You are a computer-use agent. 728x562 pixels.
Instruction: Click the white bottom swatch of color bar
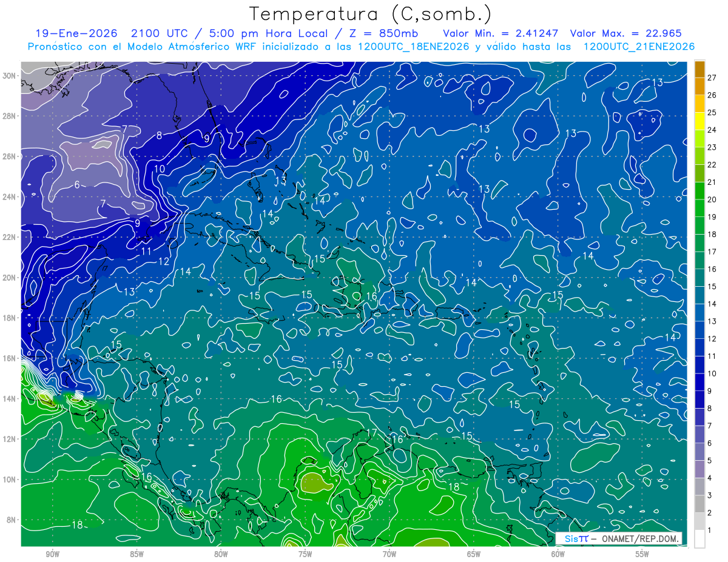699,539
